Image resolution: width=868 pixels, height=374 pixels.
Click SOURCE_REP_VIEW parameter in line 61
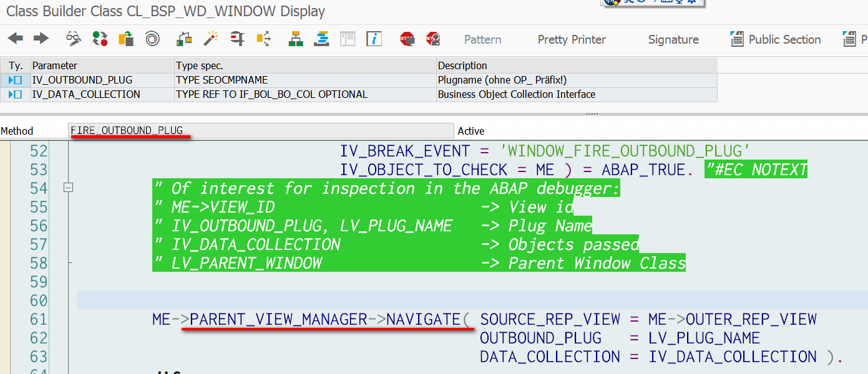(x=550, y=319)
